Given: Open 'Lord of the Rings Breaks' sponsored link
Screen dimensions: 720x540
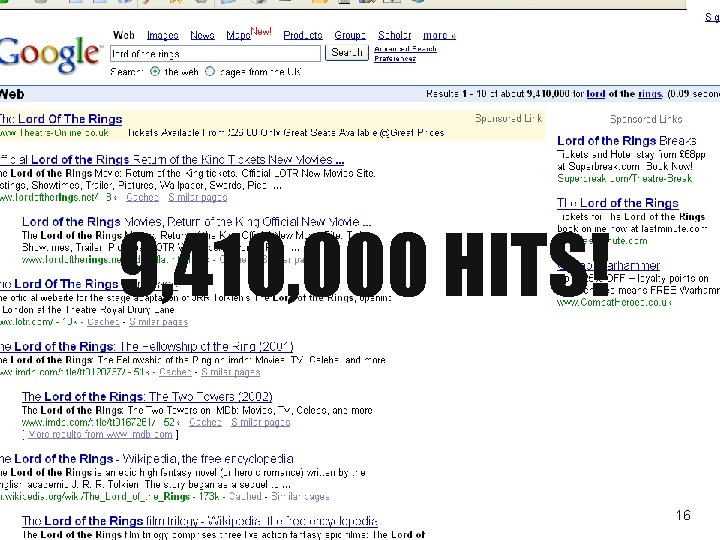Looking at the screenshot, I should coord(627,141).
